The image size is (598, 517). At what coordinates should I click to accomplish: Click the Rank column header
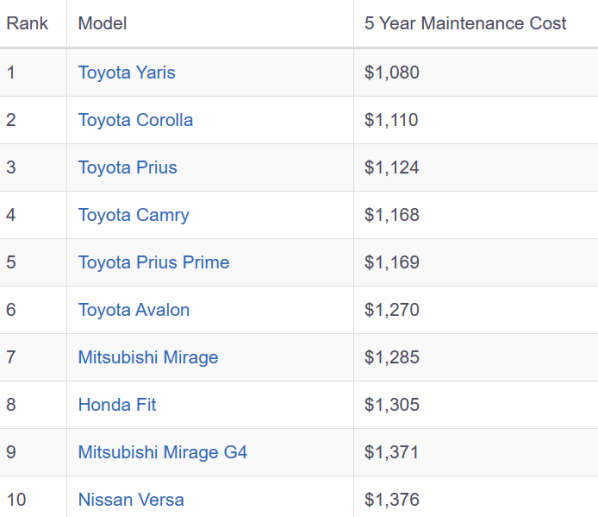[x=27, y=23]
